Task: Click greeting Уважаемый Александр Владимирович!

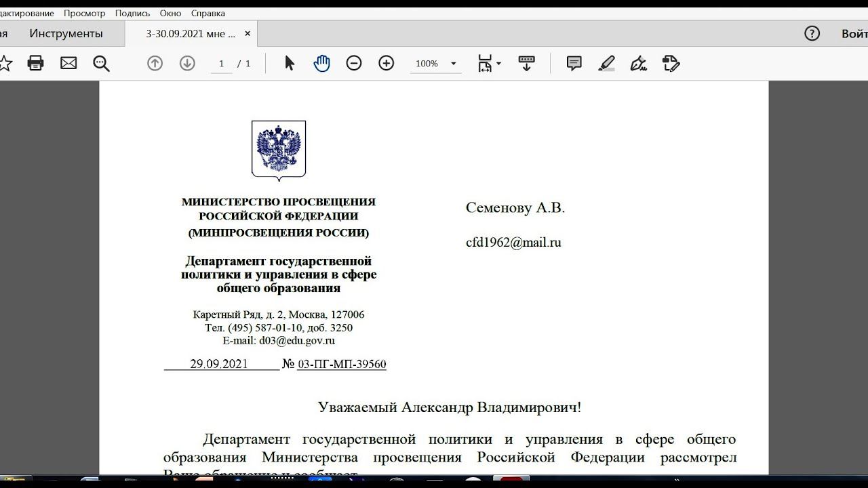Action: [450, 407]
